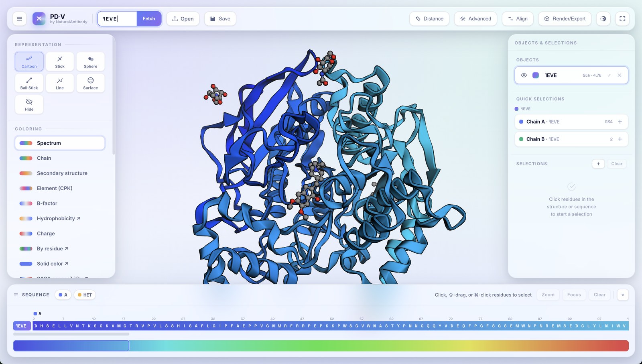The image size is (642, 364).
Task: Click the Chain B row in Quick Selections
Action: pyautogui.click(x=571, y=139)
